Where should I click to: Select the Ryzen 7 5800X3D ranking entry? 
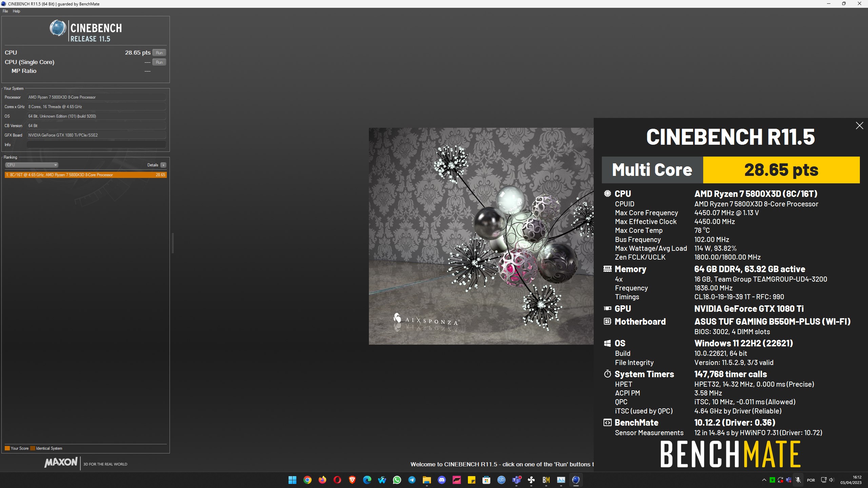(86, 175)
